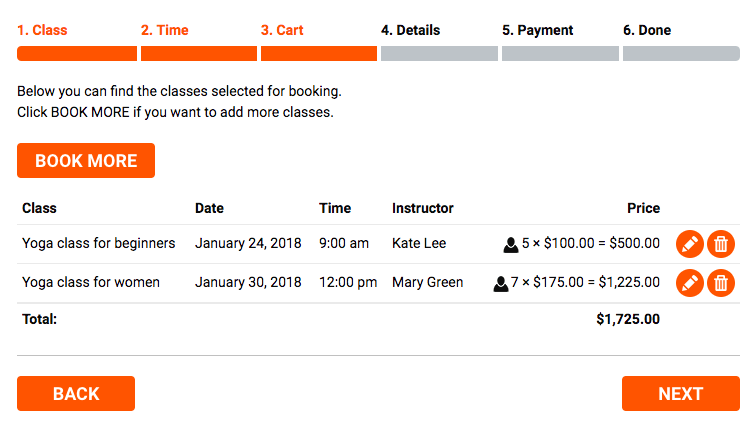Click the BACK button
Image resolution: width=754 pixels, height=435 pixels.
click(x=76, y=394)
